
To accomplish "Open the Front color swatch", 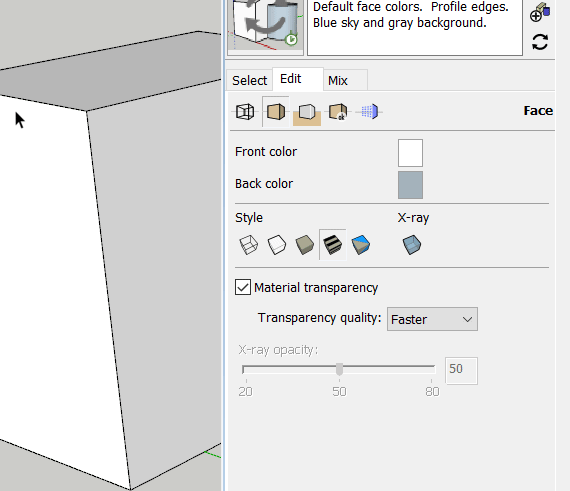I will [x=410, y=153].
